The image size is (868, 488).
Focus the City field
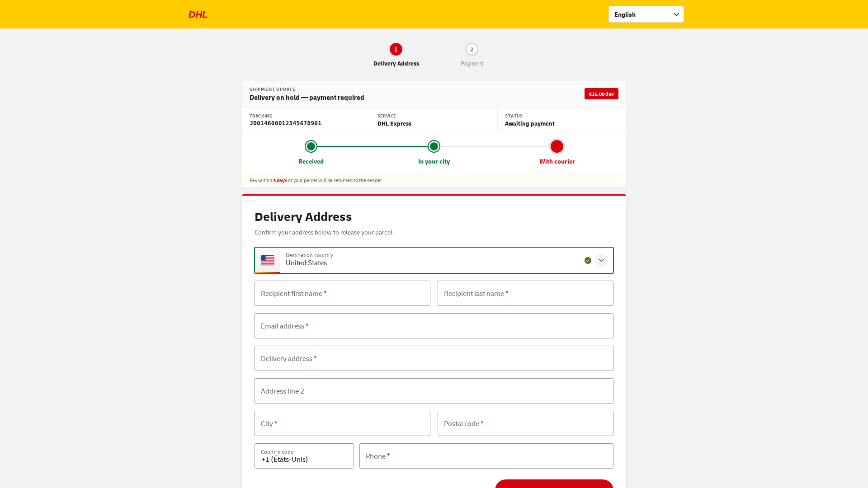tap(342, 423)
